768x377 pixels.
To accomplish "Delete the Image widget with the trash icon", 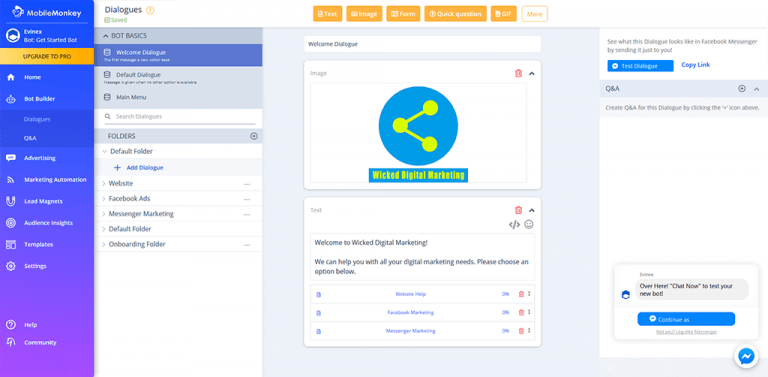I will pos(518,73).
